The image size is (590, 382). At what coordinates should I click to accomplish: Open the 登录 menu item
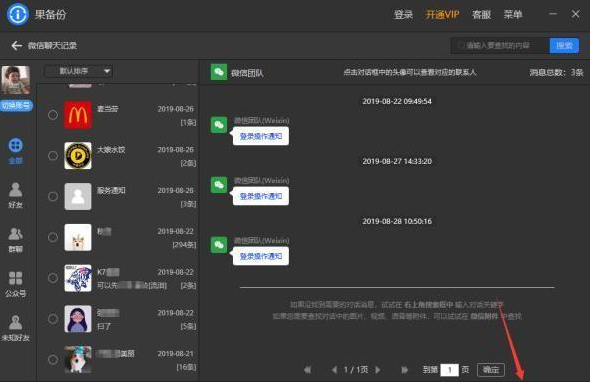403,15
